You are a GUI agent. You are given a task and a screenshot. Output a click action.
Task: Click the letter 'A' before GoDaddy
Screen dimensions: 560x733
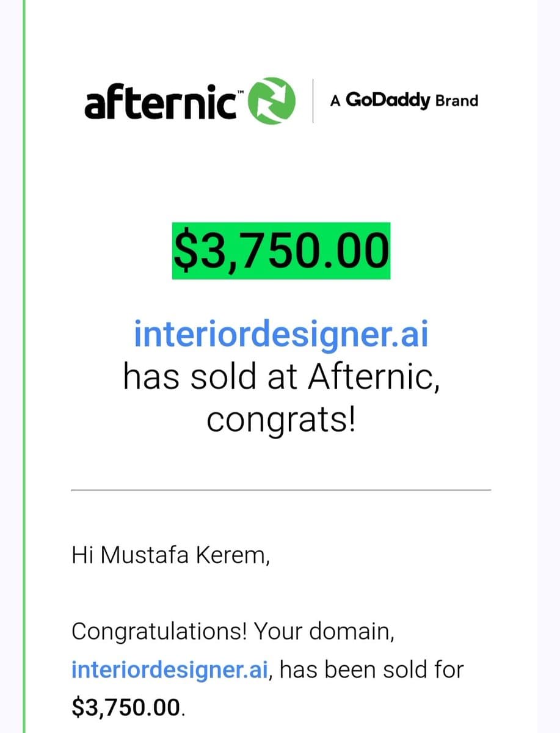335,101
